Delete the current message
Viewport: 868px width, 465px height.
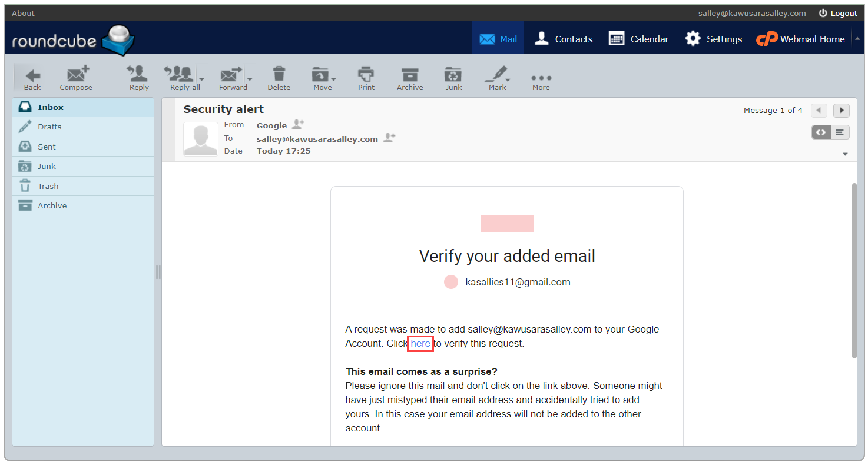(279, 79)
